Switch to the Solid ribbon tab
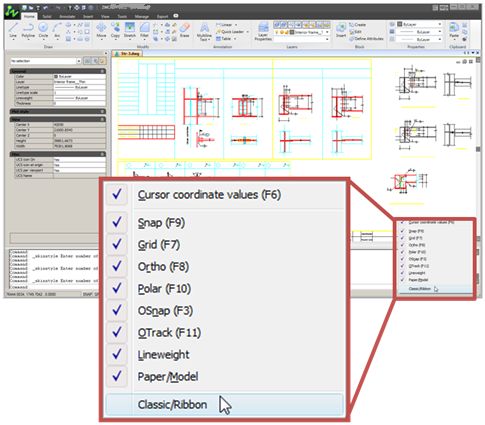 [x=47, y=16]
